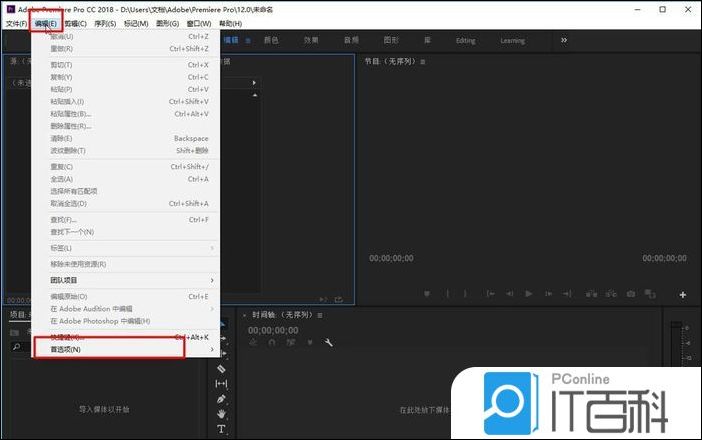Viewport: 702px width, 440px height.
Task: Expand the 首选项(N) submenu arrow
Action: point(212,349)
